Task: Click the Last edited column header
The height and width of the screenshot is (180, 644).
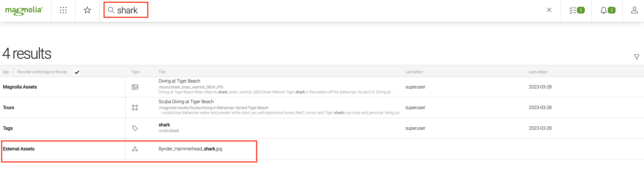Action: point(538,72)
